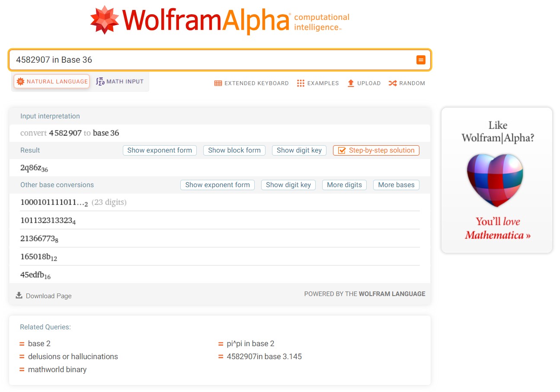Click the result value 2q86z base 36
Viewport: 560px width, 392px height.
pos(34,168)
